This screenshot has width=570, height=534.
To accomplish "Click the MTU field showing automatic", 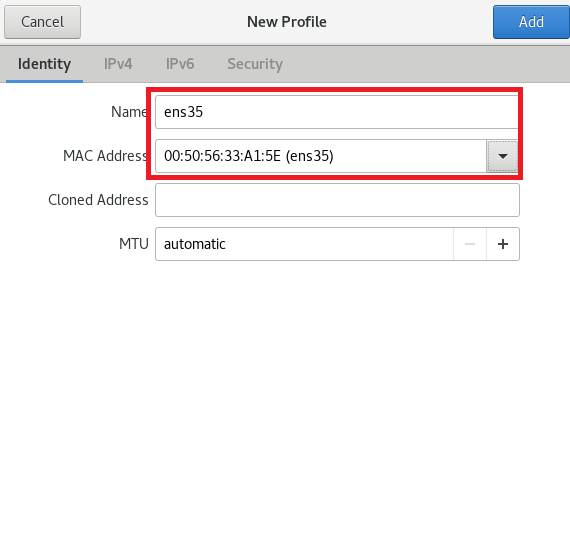I will (x=305, y=244).
